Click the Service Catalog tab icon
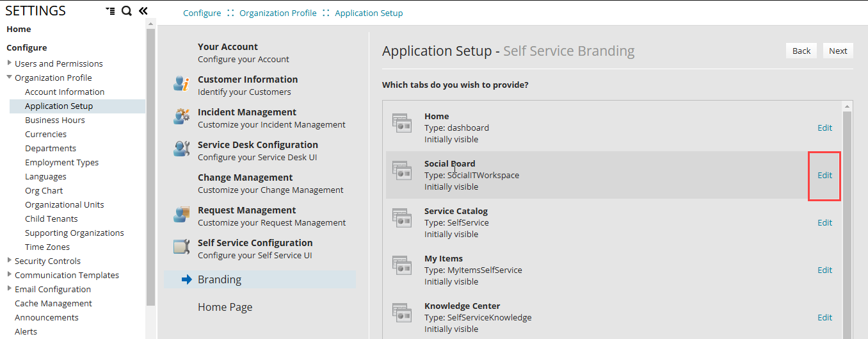This screenshot has height=339, width=868. point(402,218)
